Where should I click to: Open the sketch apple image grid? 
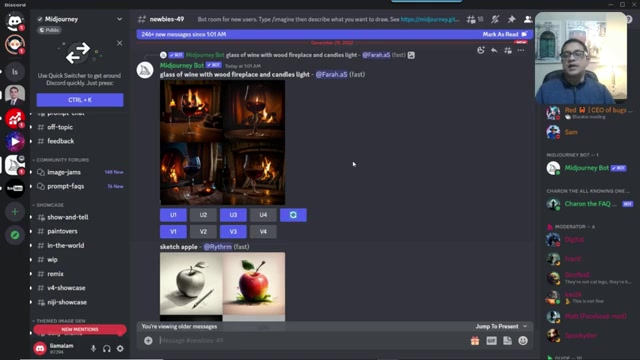(222, 287)
